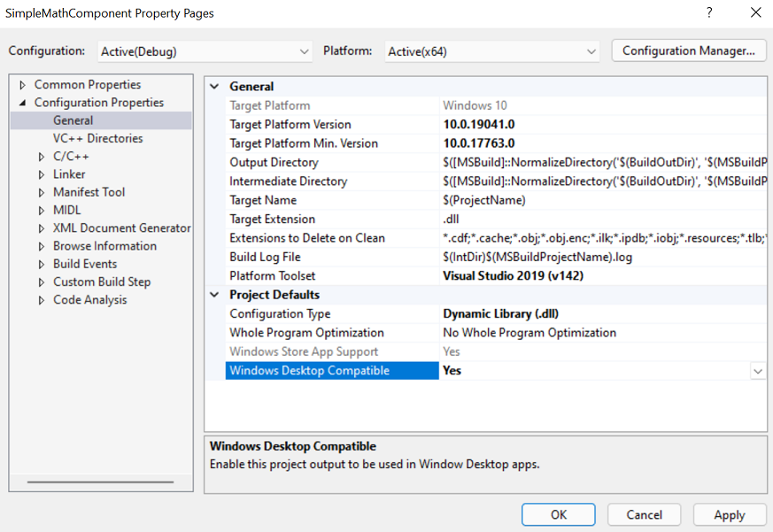Open the Windows Desktop Compatible value dropdown
Screen dimensions: 773x532
point(759,369)
